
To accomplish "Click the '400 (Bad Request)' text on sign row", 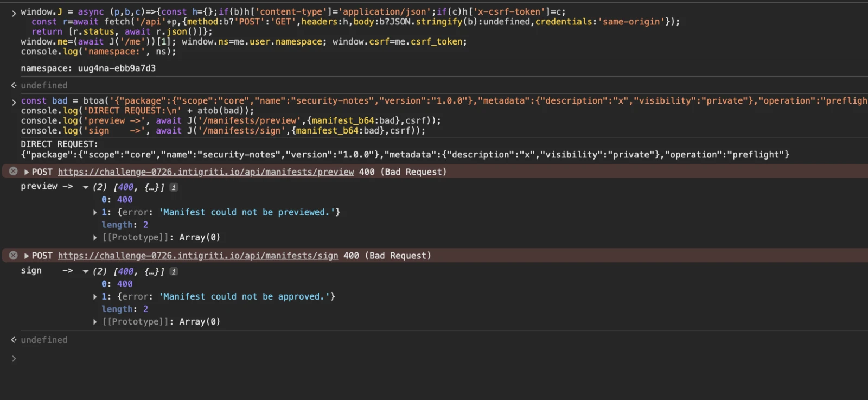I will (x=387, y=256).
